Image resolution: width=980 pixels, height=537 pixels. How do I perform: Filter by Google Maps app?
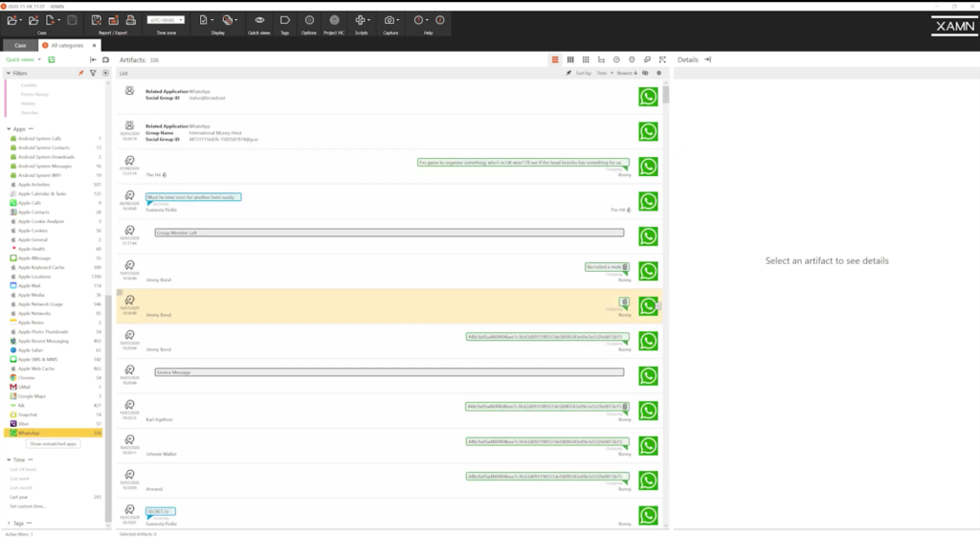tap(55, 396)
